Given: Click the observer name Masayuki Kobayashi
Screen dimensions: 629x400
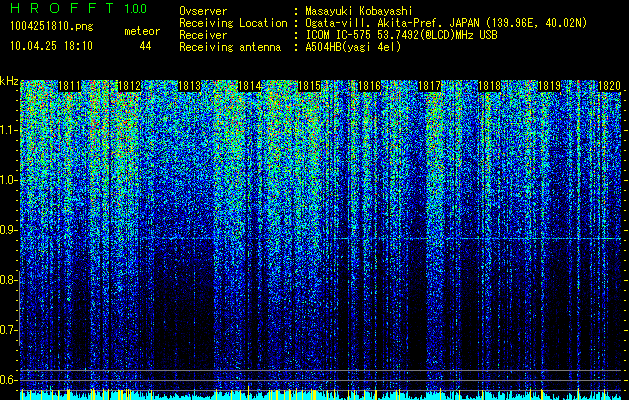Looking at the screenshot, I should click(x=359, y=11).
